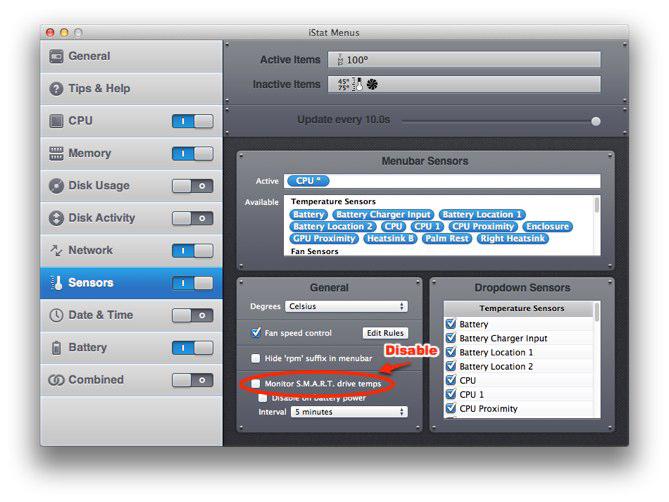669x502 pixels.
Task: Click the active CPU ° sensor token
Action: pyautogui.click(x=308, y=181)
